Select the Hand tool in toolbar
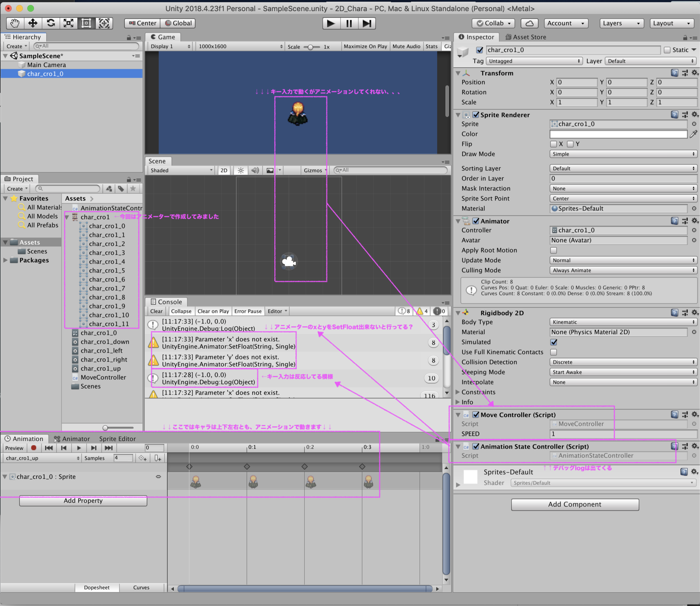The height and width of the screenshot is (606, 700). pyautogui.click(x=15, y=23)
